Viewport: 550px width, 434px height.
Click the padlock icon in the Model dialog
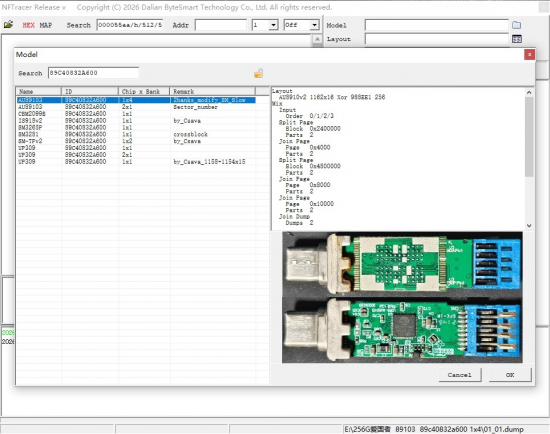tap(259, 73)
